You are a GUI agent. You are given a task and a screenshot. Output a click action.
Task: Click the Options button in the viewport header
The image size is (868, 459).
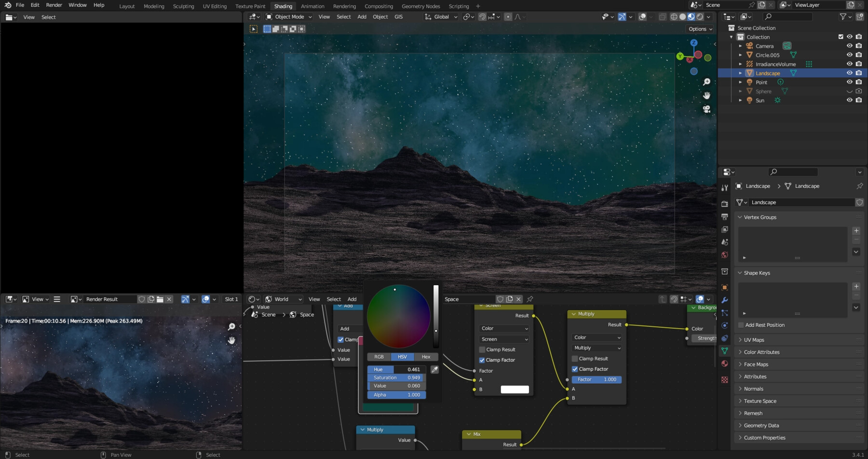tap(699, 28)
